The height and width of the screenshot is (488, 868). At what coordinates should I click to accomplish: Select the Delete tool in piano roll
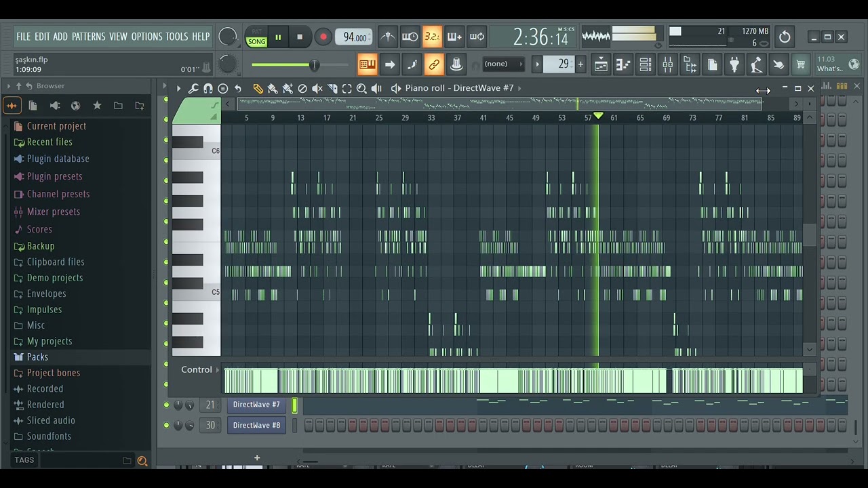point(302,88)
